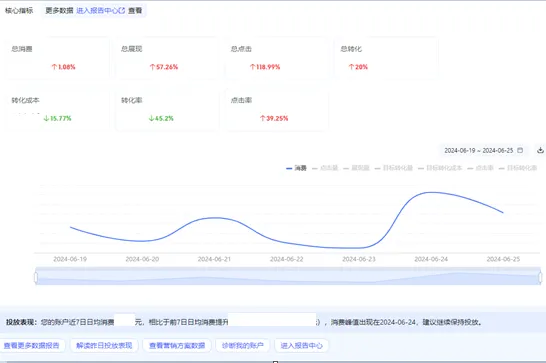Click the left handle of chart zoom slider
The image size is (546, 363).
36,277
